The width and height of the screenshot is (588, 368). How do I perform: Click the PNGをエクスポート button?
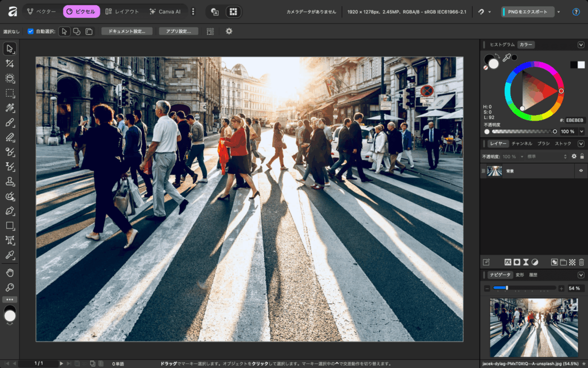(527, 11)
